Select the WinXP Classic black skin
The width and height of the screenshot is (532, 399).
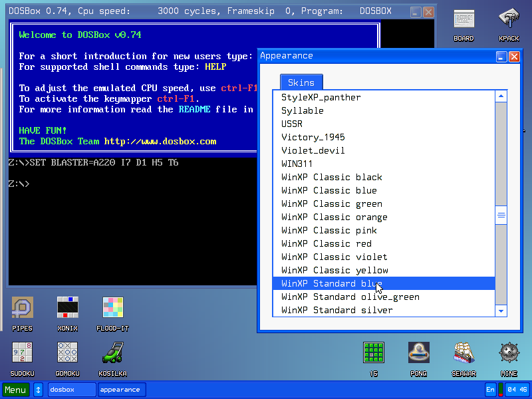tap(384, 177)
